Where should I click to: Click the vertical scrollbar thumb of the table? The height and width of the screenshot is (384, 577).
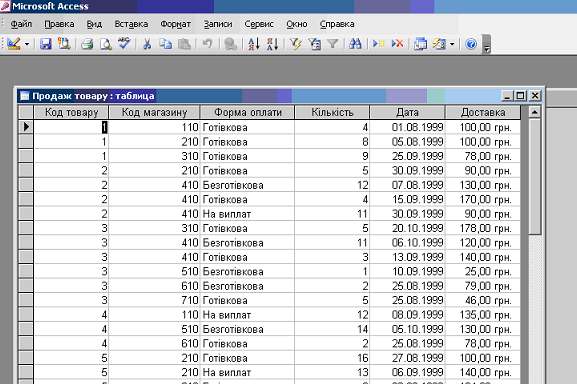(535, 176)
